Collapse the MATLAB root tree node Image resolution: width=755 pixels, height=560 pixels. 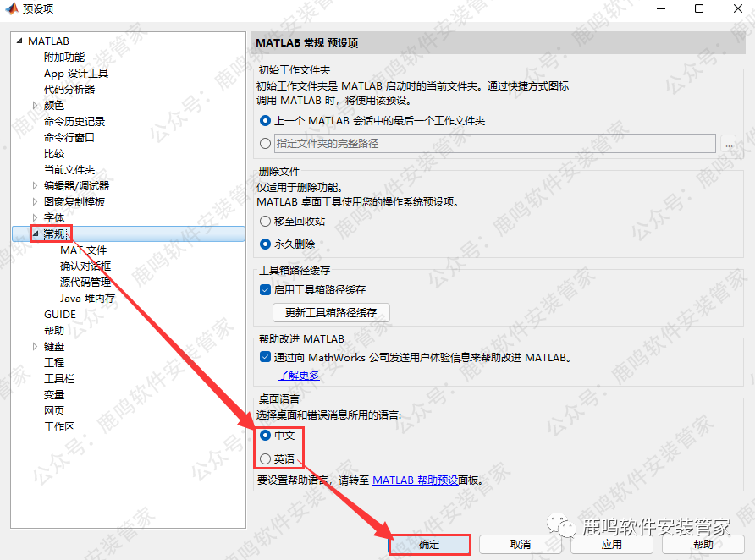(x=19, y=41)
